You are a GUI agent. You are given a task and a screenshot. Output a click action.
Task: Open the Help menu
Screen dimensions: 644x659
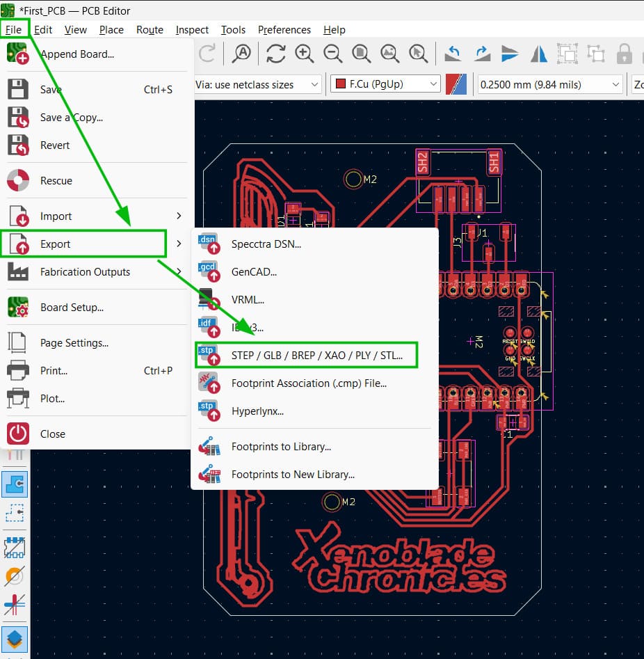coord(335,30)
